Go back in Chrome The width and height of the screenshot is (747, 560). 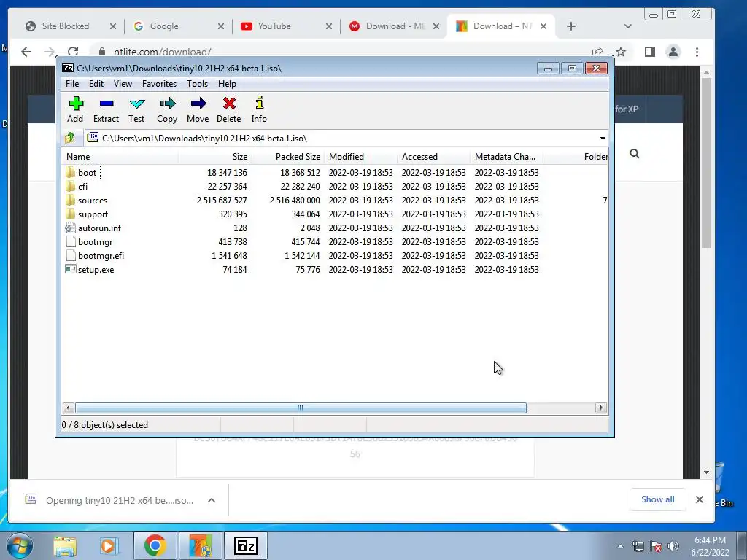tap(26, 52)
